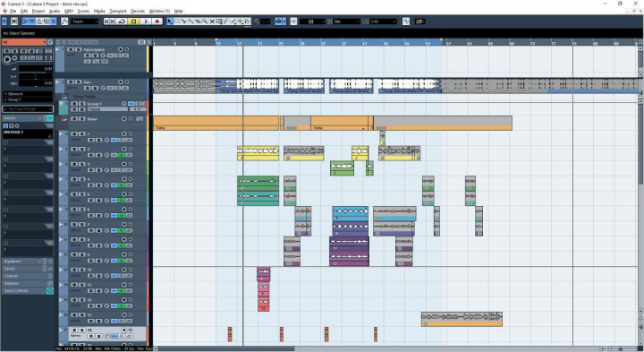Screen dimensions: 644x352
Task: Click the inspector track volume slider
Action: click(x=35, y=69)
